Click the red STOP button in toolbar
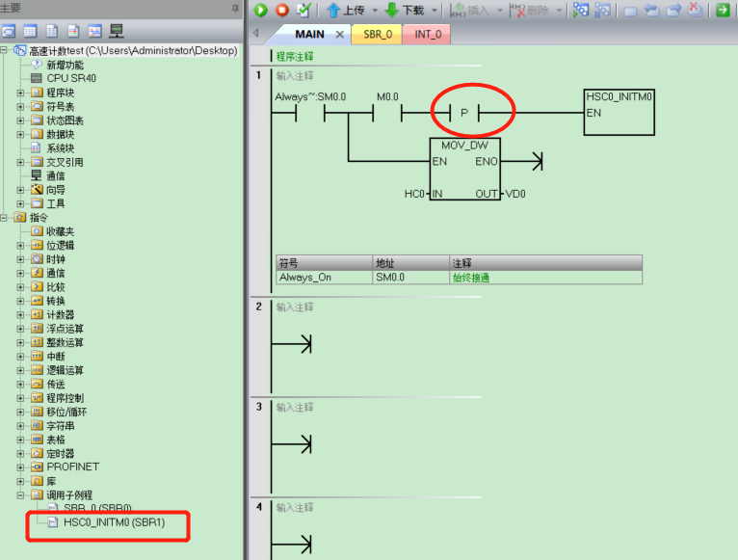This screenshot has width=738, height=560. (x=282, y=11)
